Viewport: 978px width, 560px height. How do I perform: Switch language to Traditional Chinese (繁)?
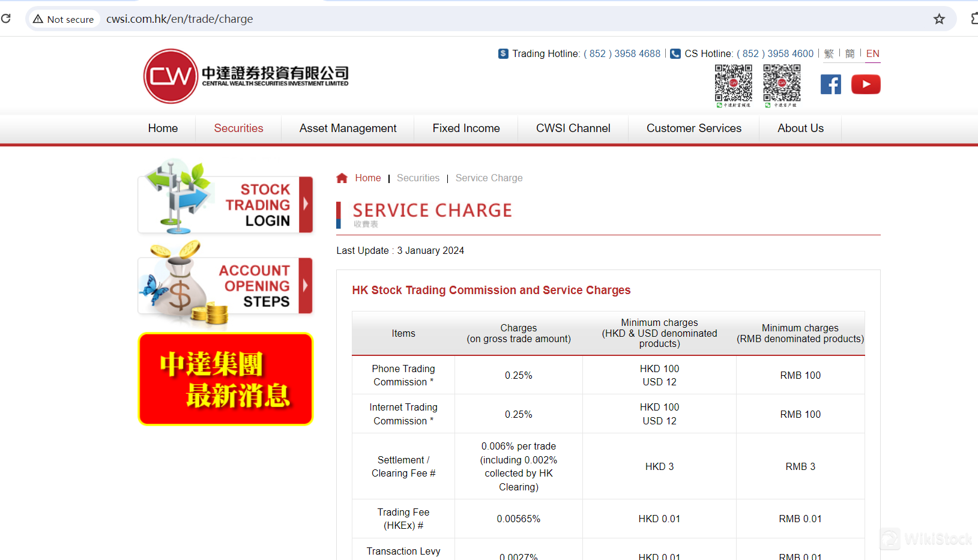click(x=829, y=53)
